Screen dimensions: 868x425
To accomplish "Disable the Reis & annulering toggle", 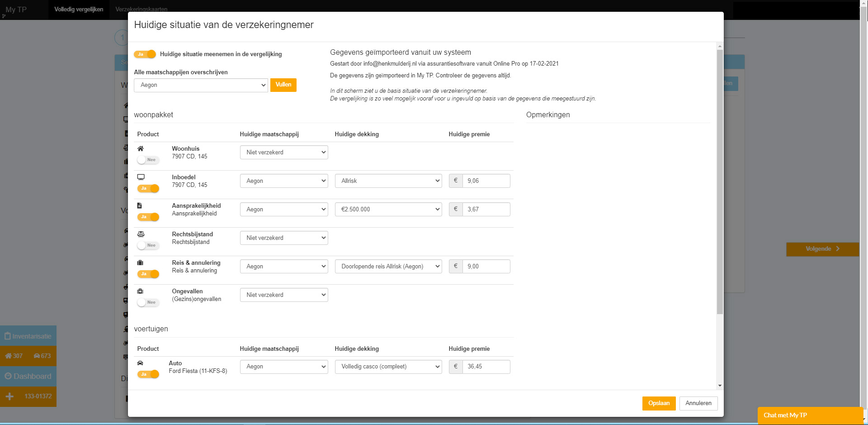I will [148, 274].
